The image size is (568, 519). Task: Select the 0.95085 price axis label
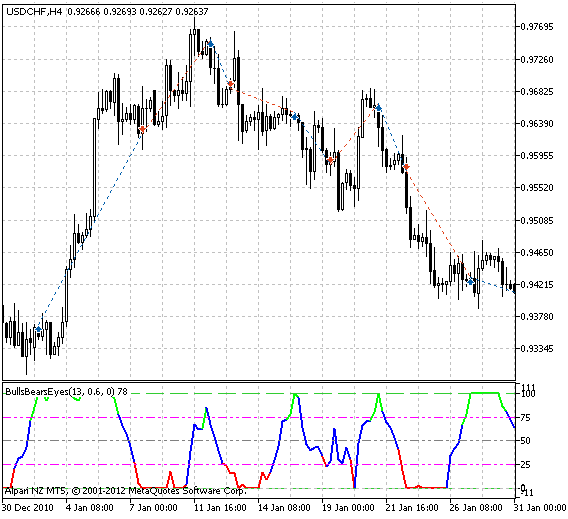tap(537, 220)
